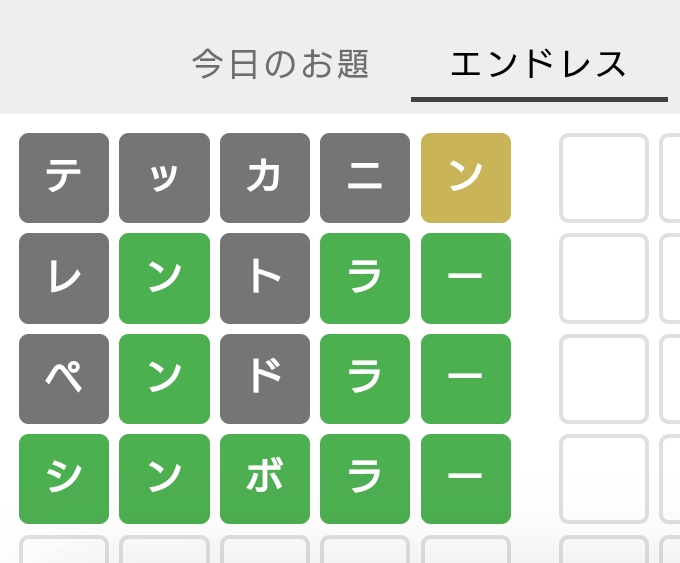Image resolution: width=680 pixels, height=563 pixels.
Task: Click the gray レ tile
Action: (64, 278)
